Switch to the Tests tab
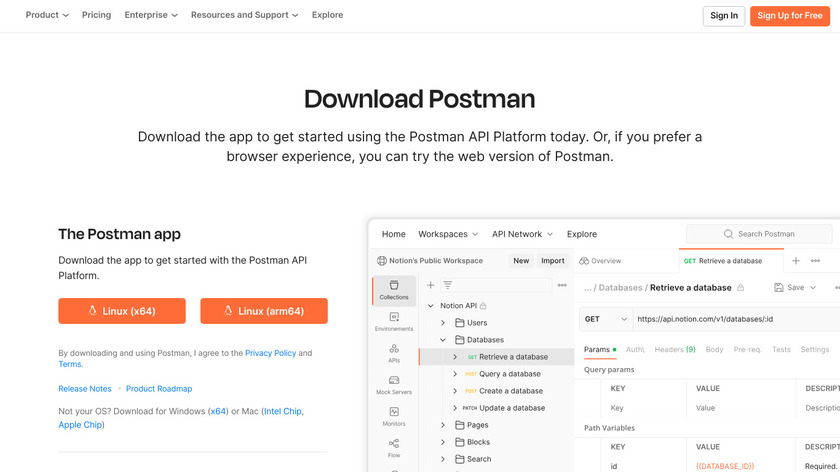Viewport: 840px width, 472px height. (781, 349)
